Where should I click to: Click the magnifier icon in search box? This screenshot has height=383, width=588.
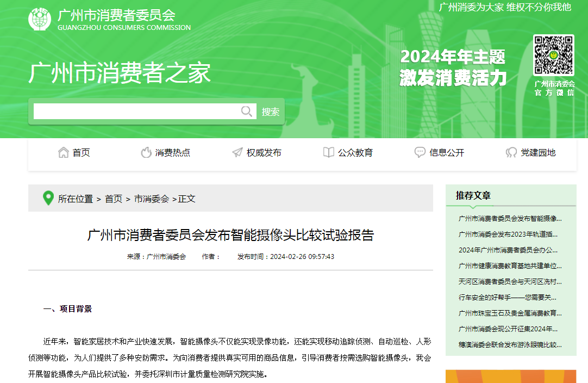tap(247, 112)
